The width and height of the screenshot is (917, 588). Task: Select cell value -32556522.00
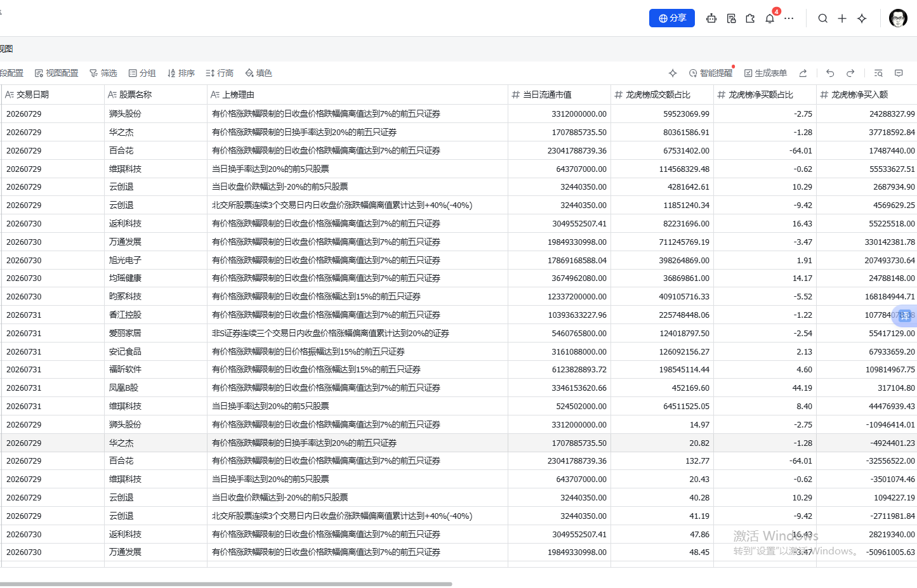(867, 461)
